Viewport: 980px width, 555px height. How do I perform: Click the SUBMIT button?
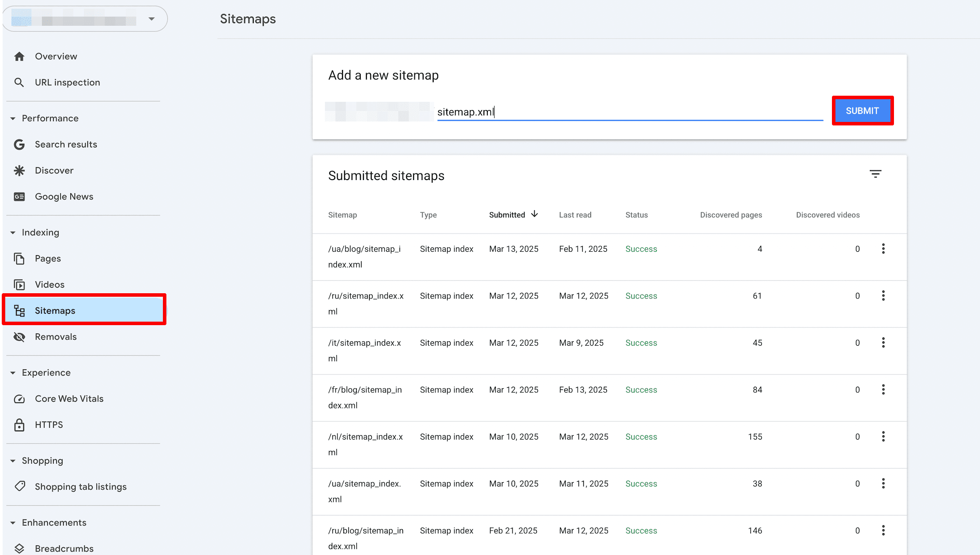click(x=862, y=111)
